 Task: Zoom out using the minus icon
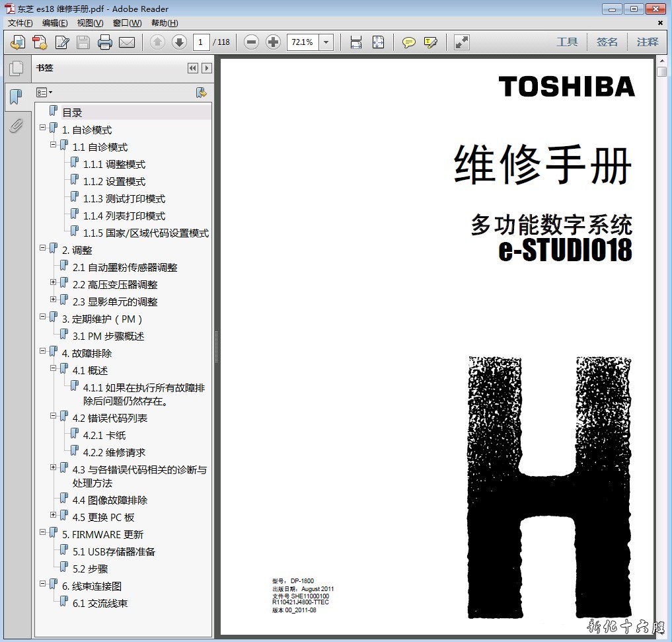point(251,42)
